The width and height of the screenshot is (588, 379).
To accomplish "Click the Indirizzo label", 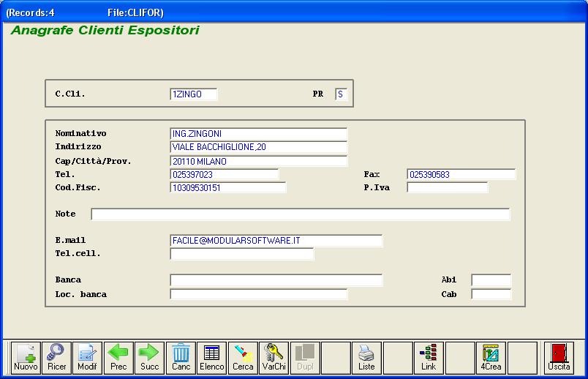I will [78, 146].
